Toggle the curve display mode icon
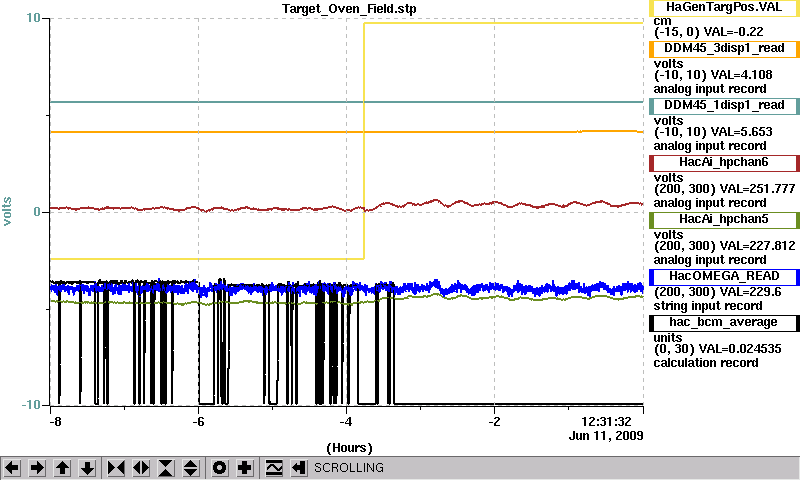The height and width of the screenshot is (480, 800). coord(274,468)
